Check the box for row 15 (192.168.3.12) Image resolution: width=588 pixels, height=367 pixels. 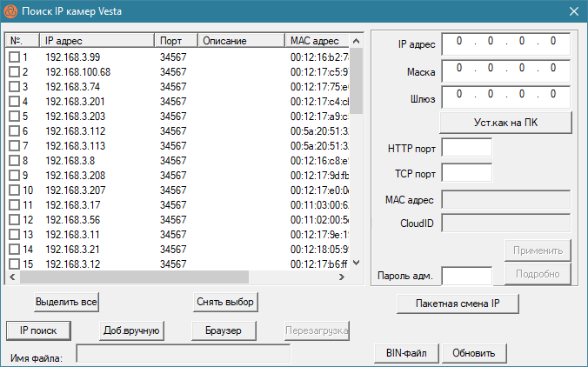(x=14, y=264)
